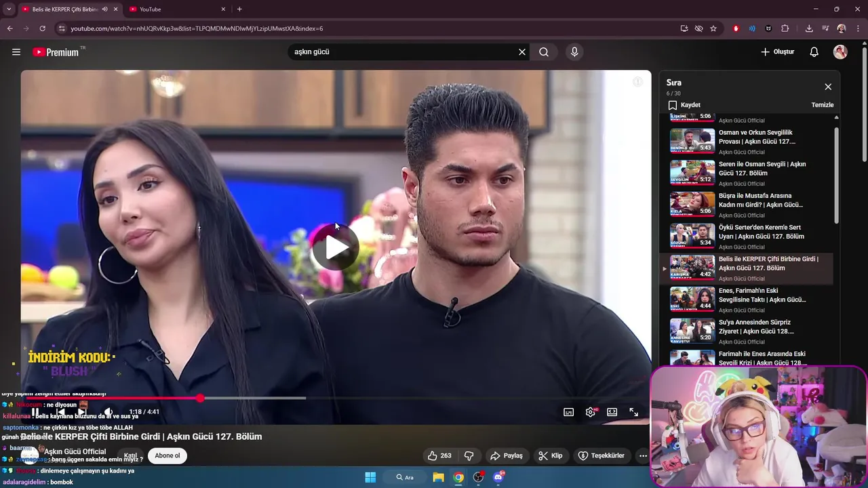Screen dimensions: 868x488
Task: Click the taskbar Ara search box
Action: pyautogui.click(x=406, y=477)
